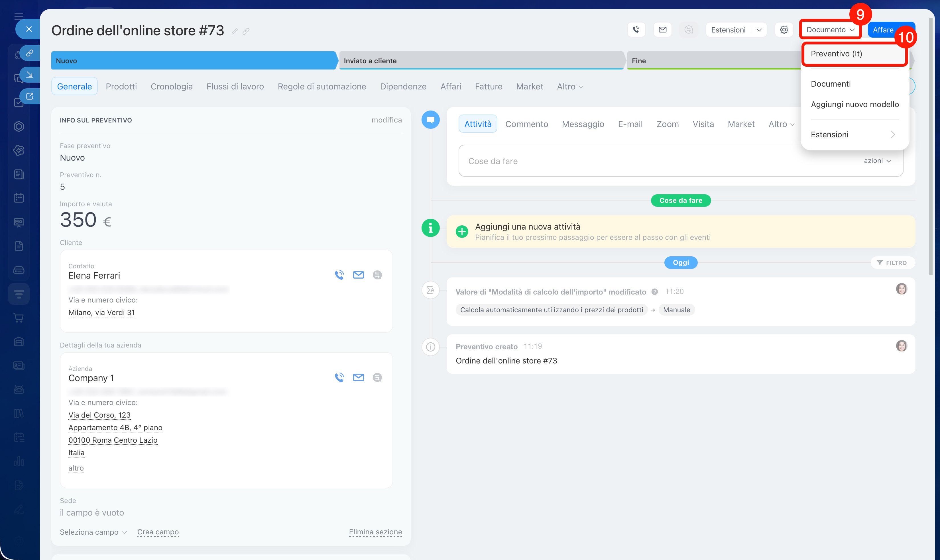The height and width of the screenshot is (560, 940).
Task: Click user avatar on Valore modificato entry
Action: [x=901, y=289]
